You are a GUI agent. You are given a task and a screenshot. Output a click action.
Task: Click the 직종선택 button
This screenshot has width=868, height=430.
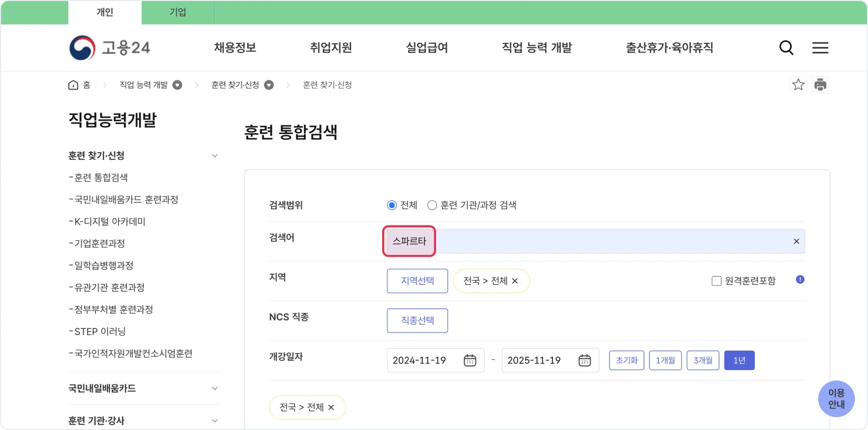coord(417,321)
